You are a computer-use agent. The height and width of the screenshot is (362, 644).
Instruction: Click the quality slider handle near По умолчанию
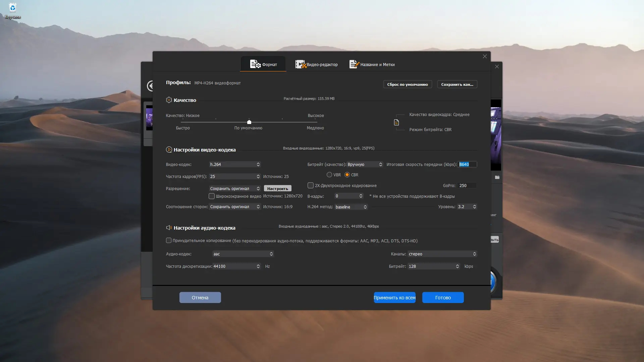[249, 122]
